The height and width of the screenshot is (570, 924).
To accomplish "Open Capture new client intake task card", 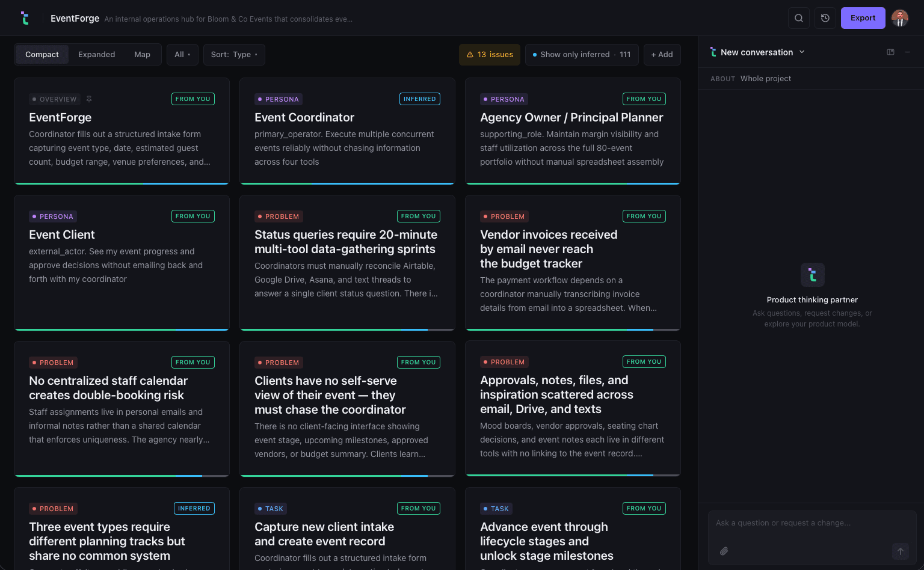I will point(347,529).
